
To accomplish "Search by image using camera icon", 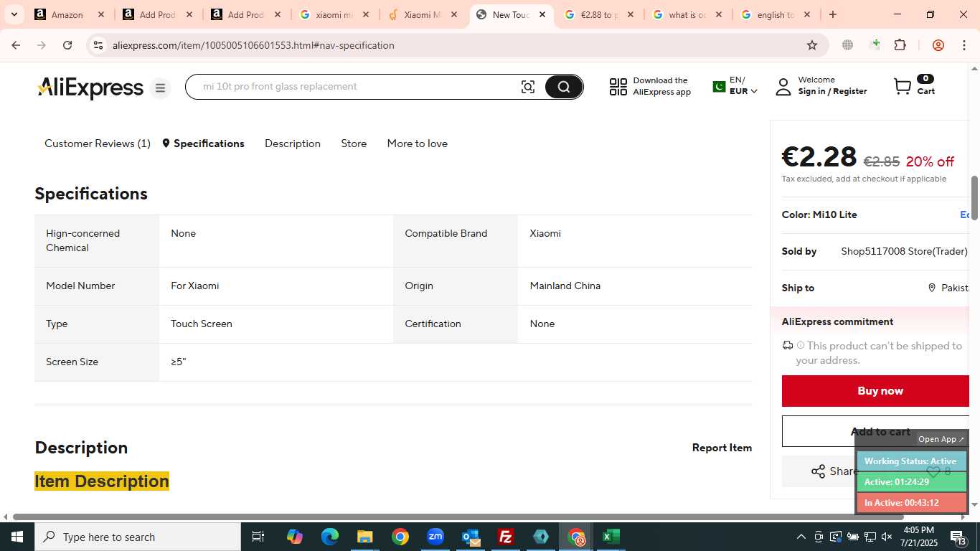I will coord(528,87).
